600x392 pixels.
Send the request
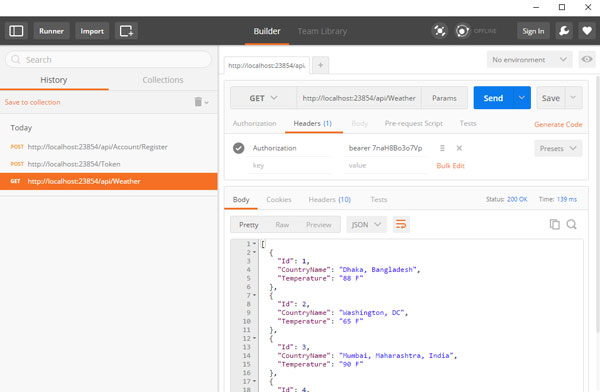493,98
